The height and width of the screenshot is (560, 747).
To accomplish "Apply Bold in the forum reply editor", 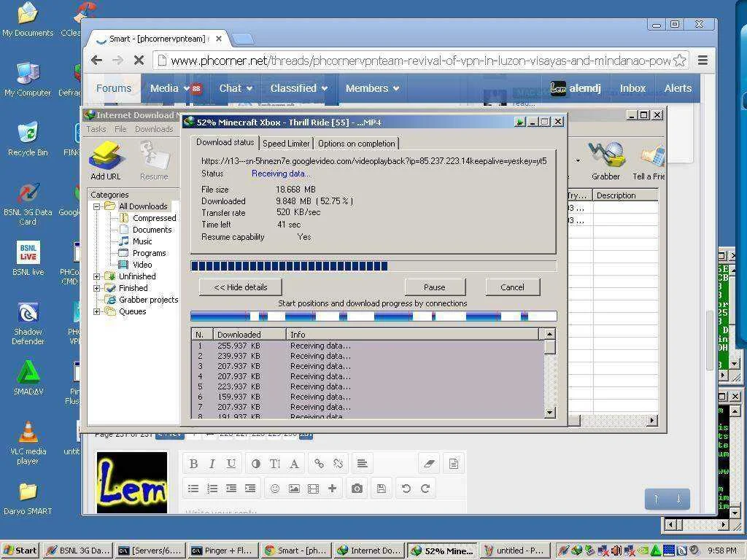I will (193, 463).
